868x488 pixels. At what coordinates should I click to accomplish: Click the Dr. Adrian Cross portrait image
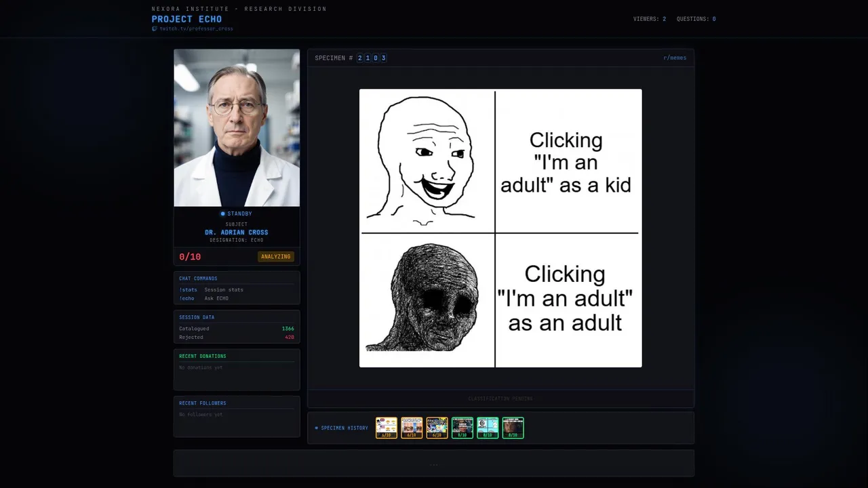pos(237,127)
